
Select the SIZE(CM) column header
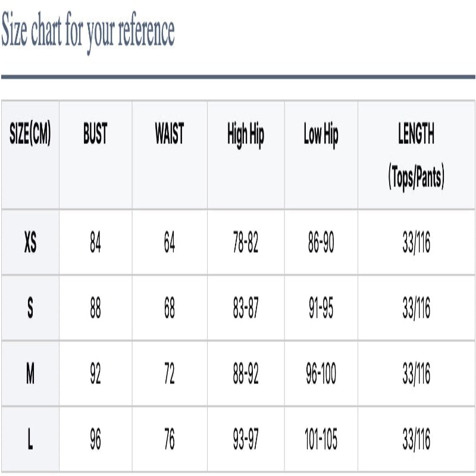click(30, 135)
